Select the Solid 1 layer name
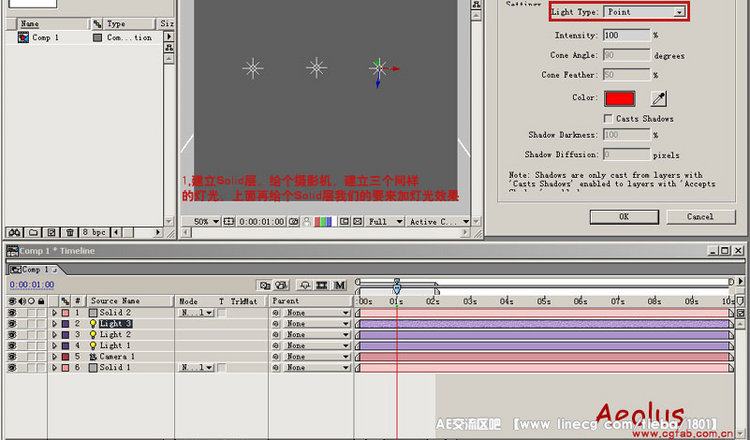The width and height of the screenshot is (750, 440). (115, 368)
